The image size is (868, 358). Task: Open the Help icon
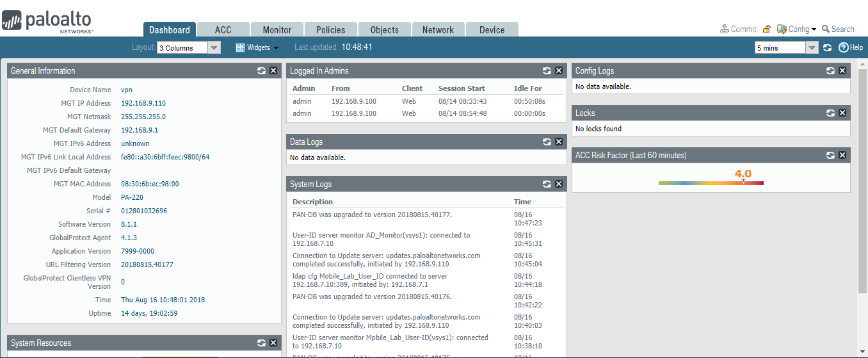(851, 47)
